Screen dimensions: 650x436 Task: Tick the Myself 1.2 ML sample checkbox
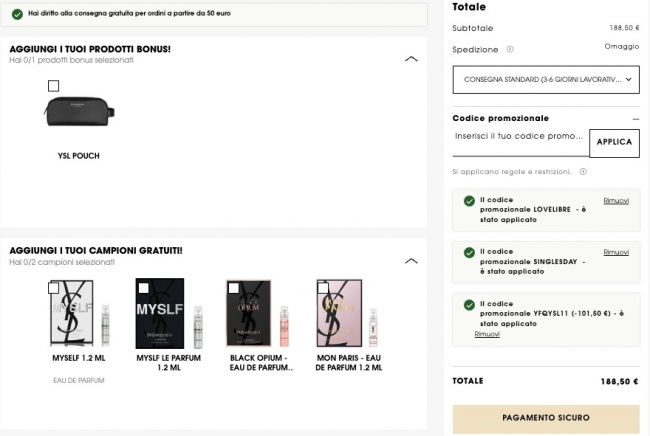53,288
